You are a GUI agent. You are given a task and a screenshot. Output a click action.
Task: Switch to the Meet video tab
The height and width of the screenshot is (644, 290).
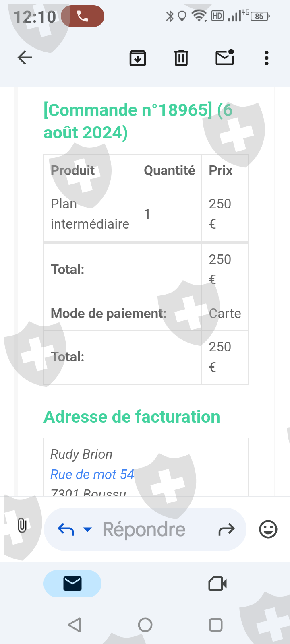click(217, 584)
